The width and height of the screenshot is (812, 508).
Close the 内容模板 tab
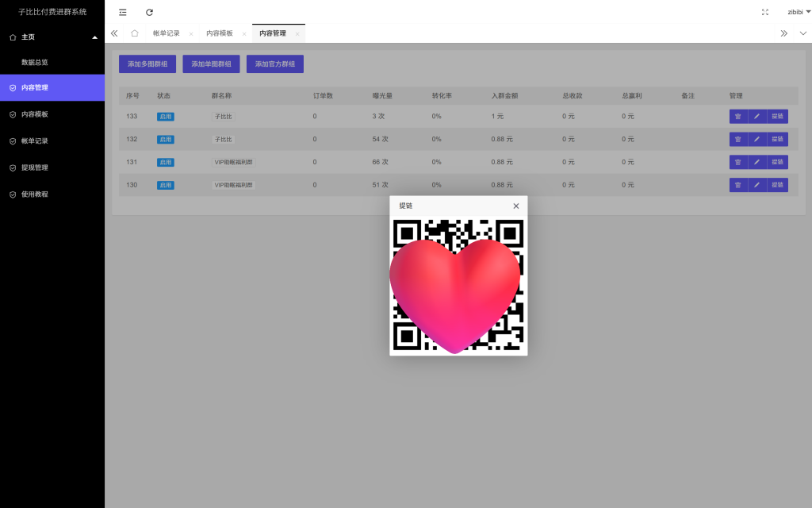244,34
